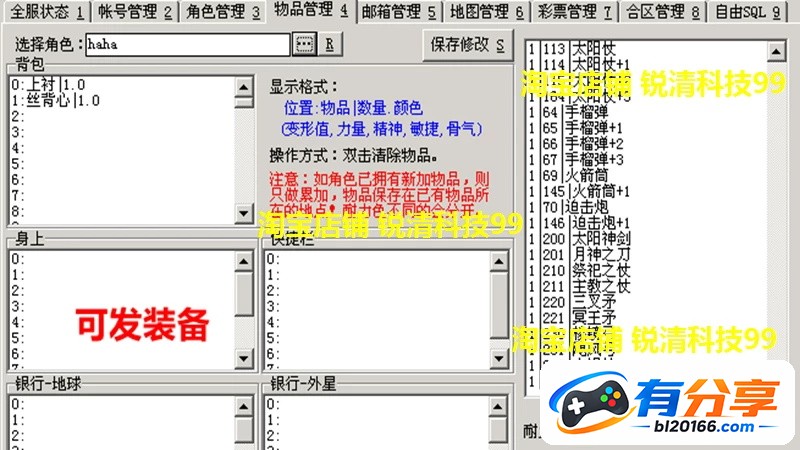
Task: Go to the 邮箱管理 5 tab
Action: 398,11
